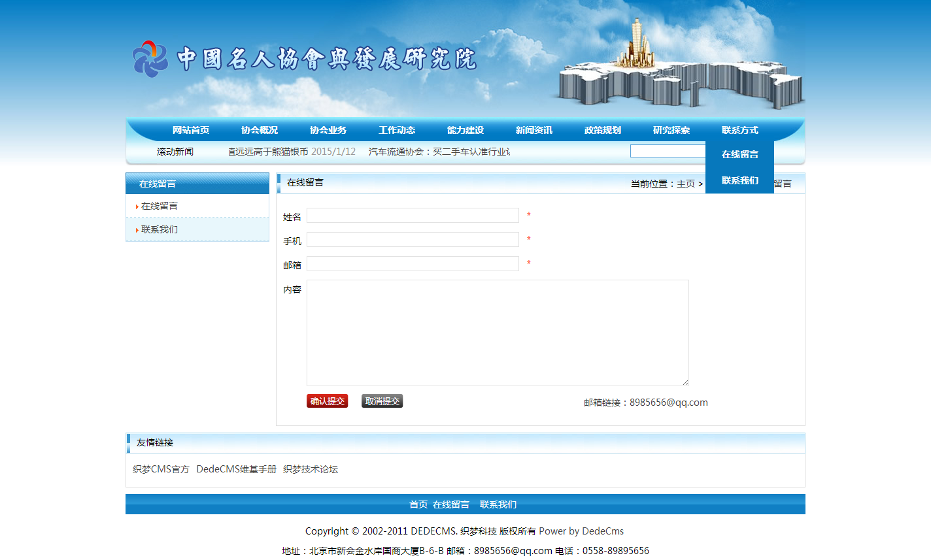The width and height of the screenshot is (931, 560).
Task: Click the 主页 breadcrumb link
Action: (x=685, y=184)
